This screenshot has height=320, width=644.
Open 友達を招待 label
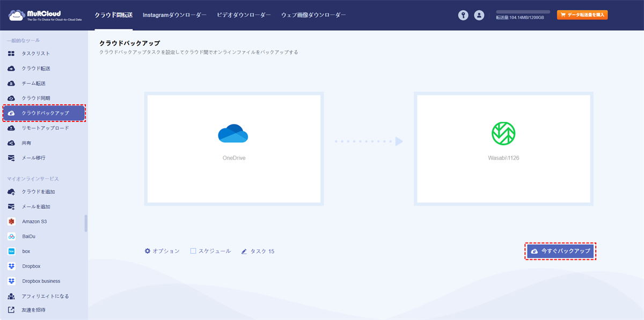(x=34, y=310)
